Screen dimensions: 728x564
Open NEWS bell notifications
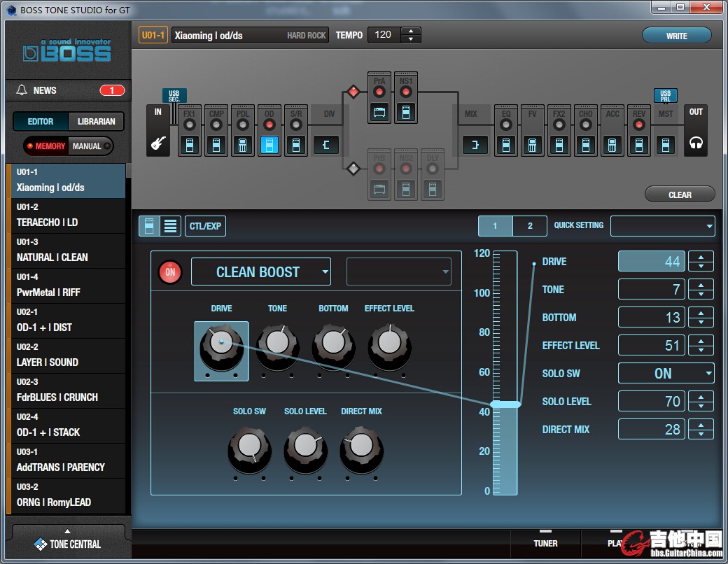pyautogui.click(x=22, y=90)
